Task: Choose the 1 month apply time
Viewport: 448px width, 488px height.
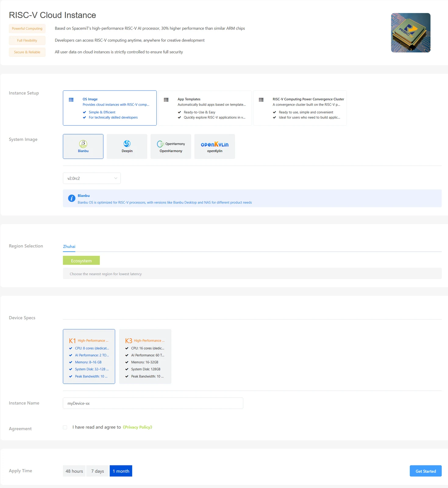Action: [x=121, y=471]
